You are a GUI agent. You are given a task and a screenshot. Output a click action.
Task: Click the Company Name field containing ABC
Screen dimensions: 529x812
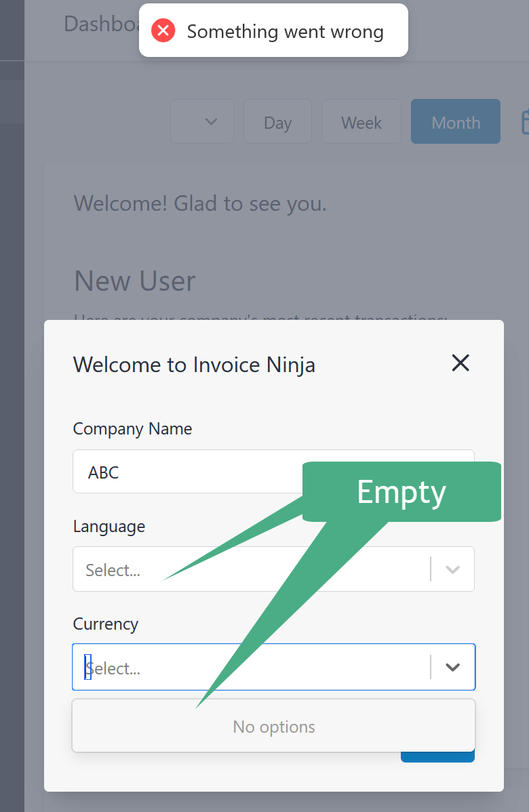click(188, 472)
